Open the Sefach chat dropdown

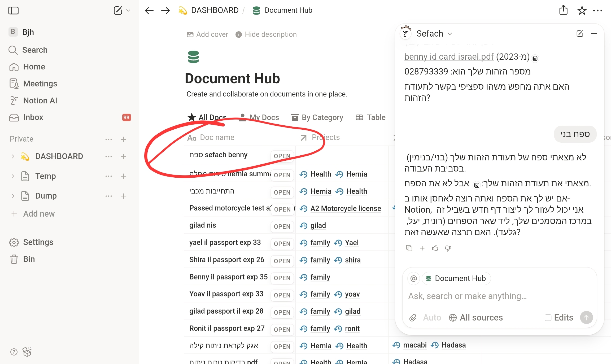[x=450, y=34]
